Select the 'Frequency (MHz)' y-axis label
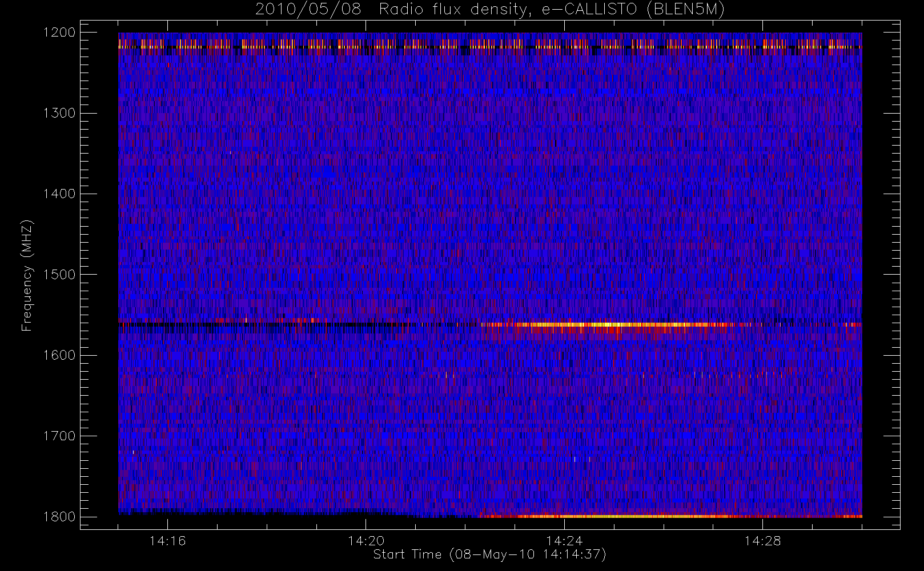Viewport: 924px width, 571px height. 27,275
